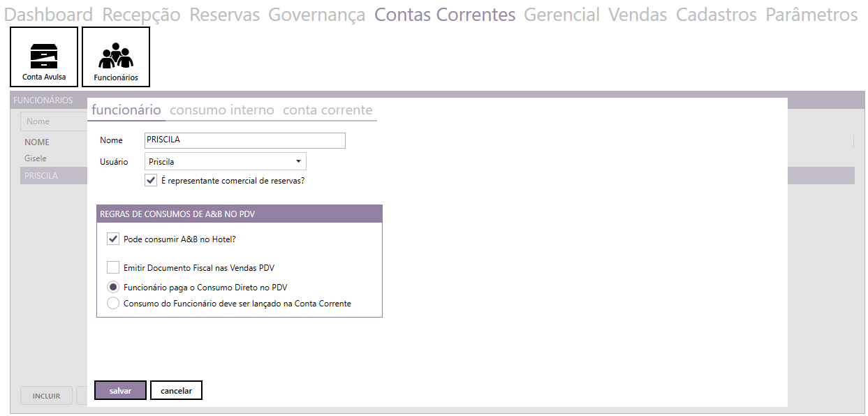Enable 'Emitir Documento Fiscal nas Vendas PDV'
This screenshot has height=416, width=868.
point(113,267)
